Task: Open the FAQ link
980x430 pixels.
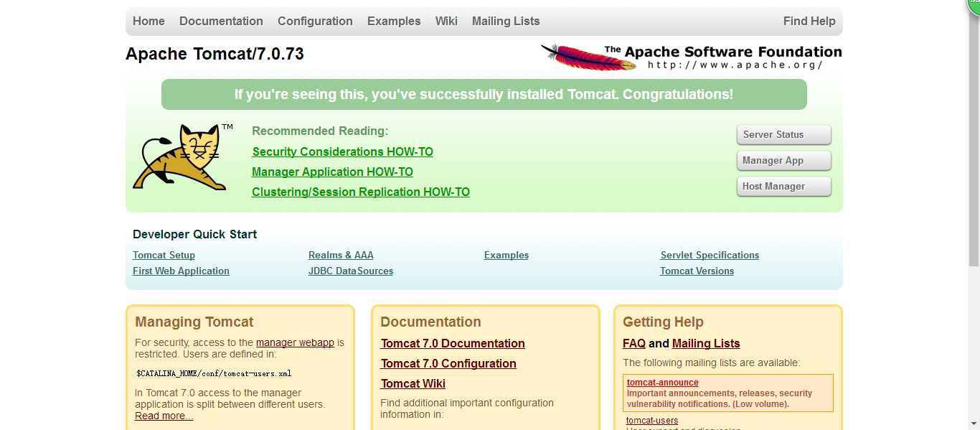Action: (634, 343)
